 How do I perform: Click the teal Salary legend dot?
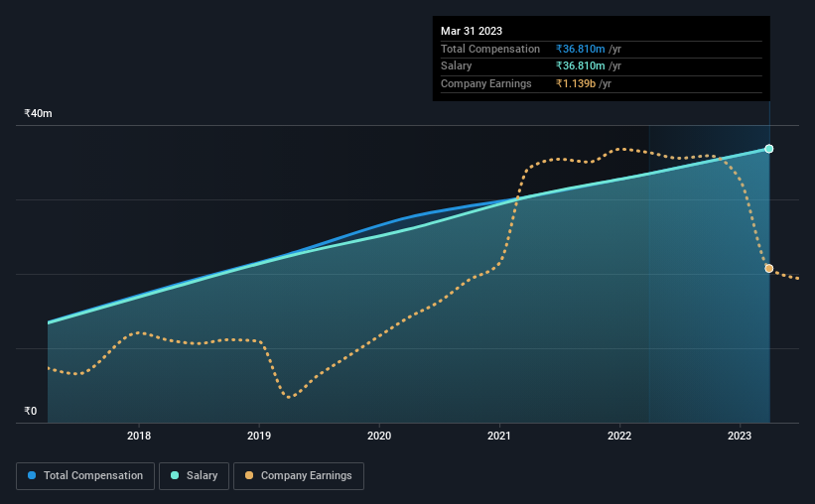tap(175, 475)
